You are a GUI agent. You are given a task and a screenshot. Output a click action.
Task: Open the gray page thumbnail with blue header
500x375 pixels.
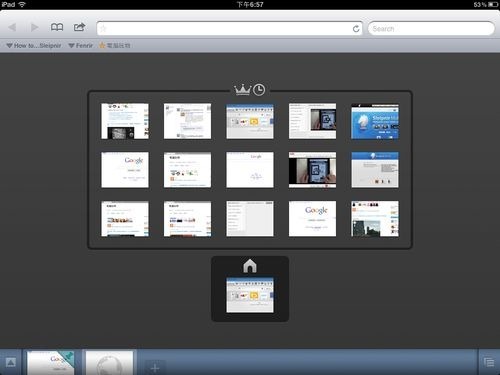click(375, 170)
